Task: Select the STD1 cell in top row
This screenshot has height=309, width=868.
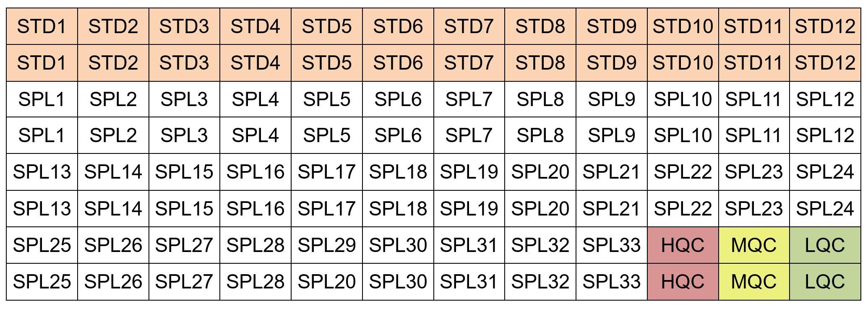Action: point(42,26)
